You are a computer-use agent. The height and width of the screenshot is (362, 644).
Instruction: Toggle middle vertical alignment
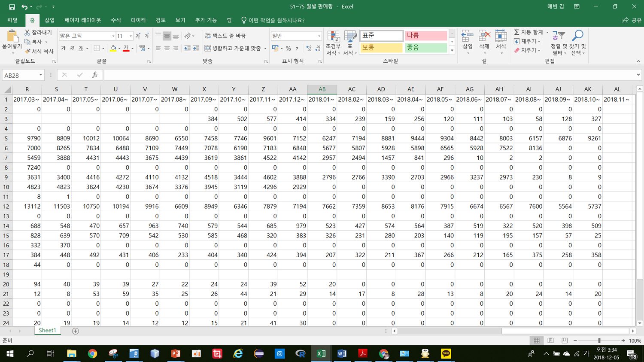167,36
